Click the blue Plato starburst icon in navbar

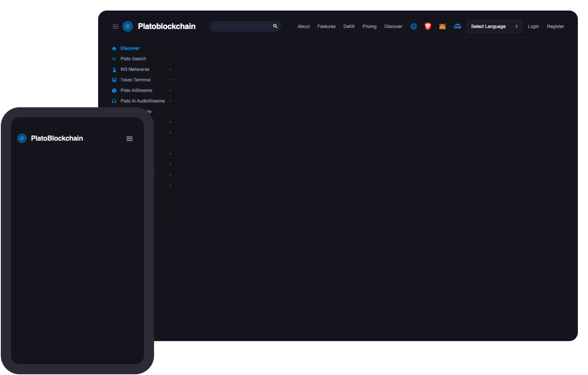[x=414, y=26]
